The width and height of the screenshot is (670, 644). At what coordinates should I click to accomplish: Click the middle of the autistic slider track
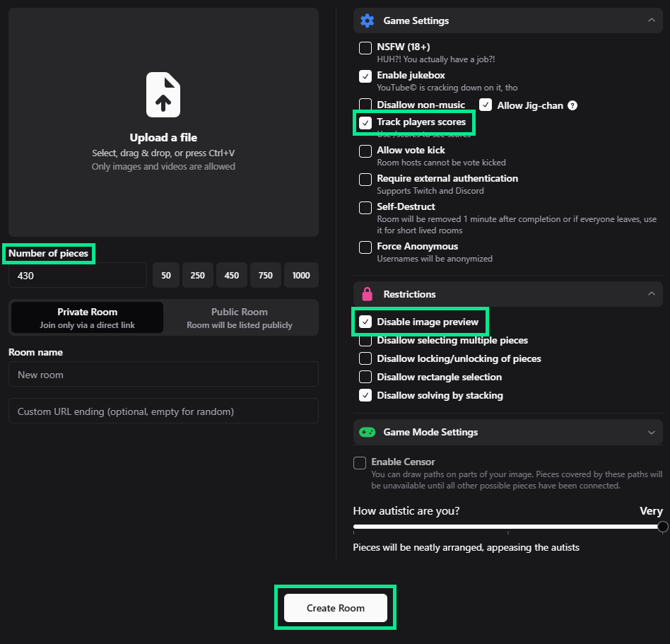pos(507,527)
